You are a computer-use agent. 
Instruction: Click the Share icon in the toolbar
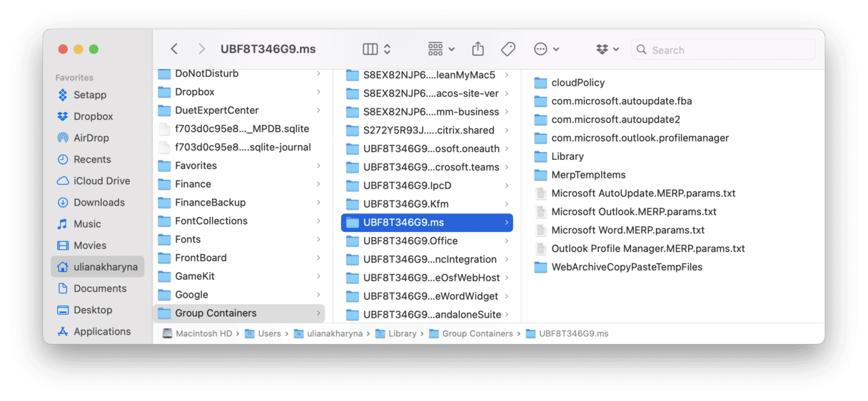click(x=478, y=49)
